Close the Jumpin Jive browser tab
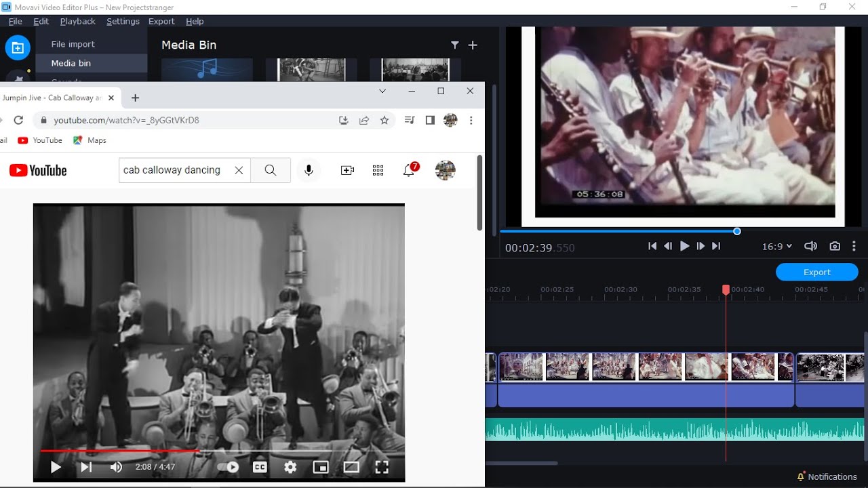Image resolution: width=868 pixels, height=488 pixels. 111,98
